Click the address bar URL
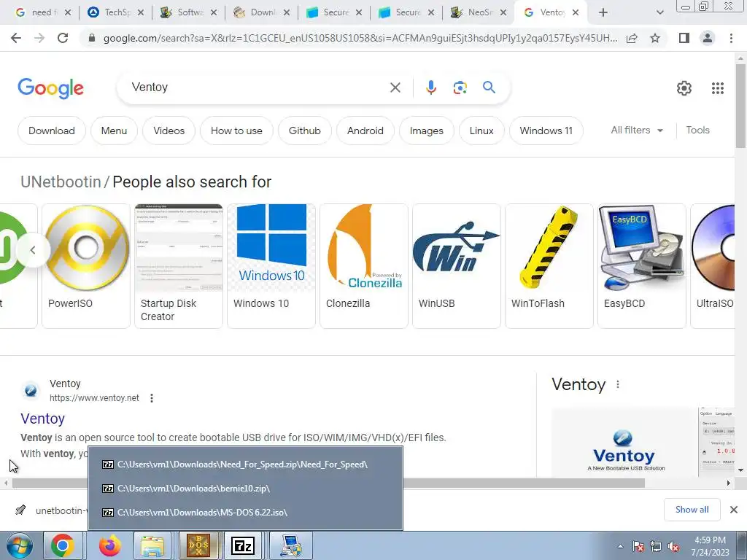The height and width of the screenshot is (560, 747). 360,38
